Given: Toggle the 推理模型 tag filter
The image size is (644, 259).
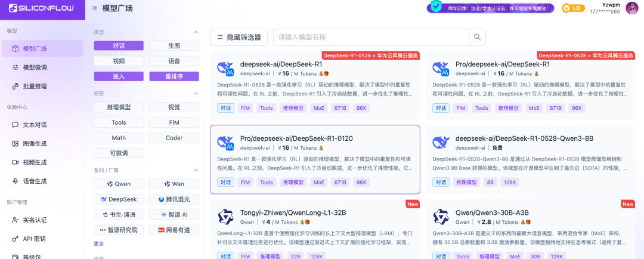Looking at the screenshot, I should 119,107.
